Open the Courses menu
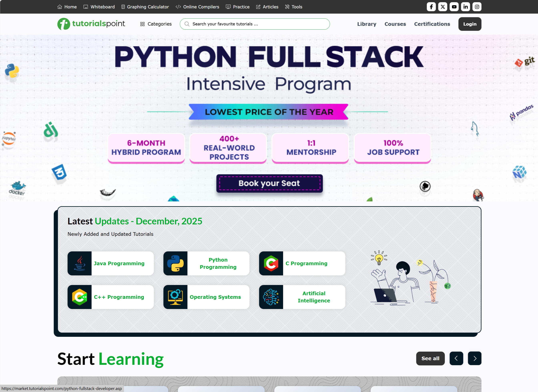 pyautogui.click(x=395, y=24)
